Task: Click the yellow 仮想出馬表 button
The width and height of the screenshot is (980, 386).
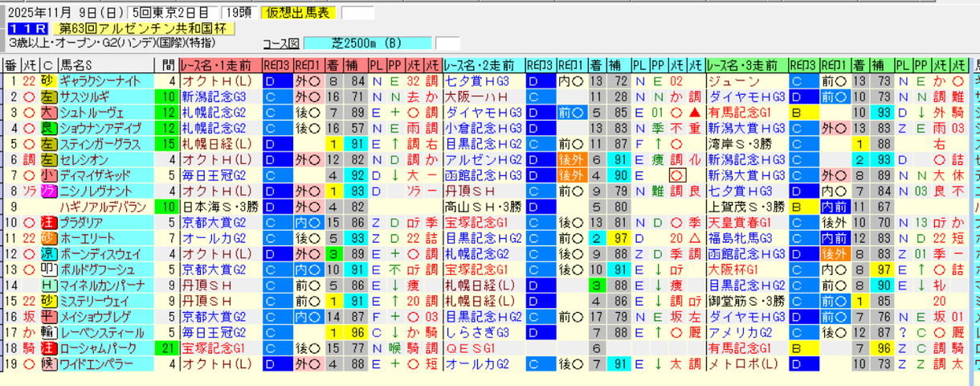Action: pyautogui.click(x=299, y=13)
